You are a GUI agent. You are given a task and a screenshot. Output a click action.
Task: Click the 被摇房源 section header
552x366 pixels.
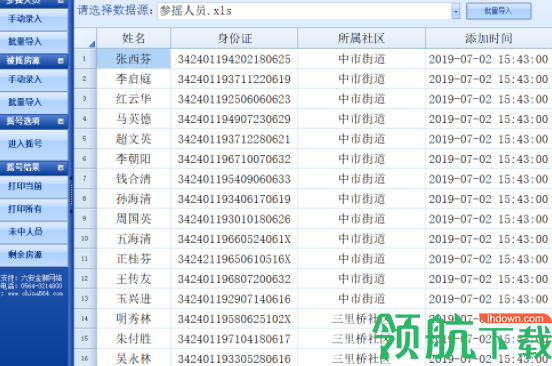pyautogui.click(x=34, y=61)
